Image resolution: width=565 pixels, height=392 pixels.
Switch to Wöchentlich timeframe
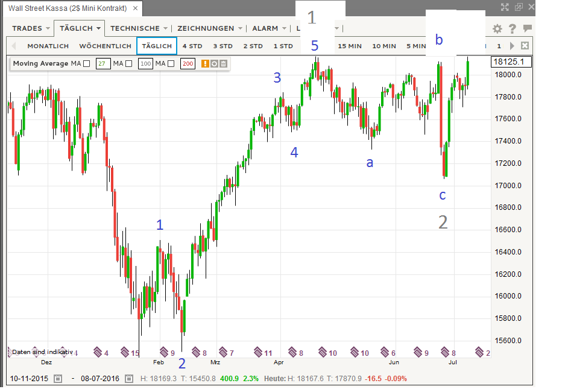click(x=105, y=46)
